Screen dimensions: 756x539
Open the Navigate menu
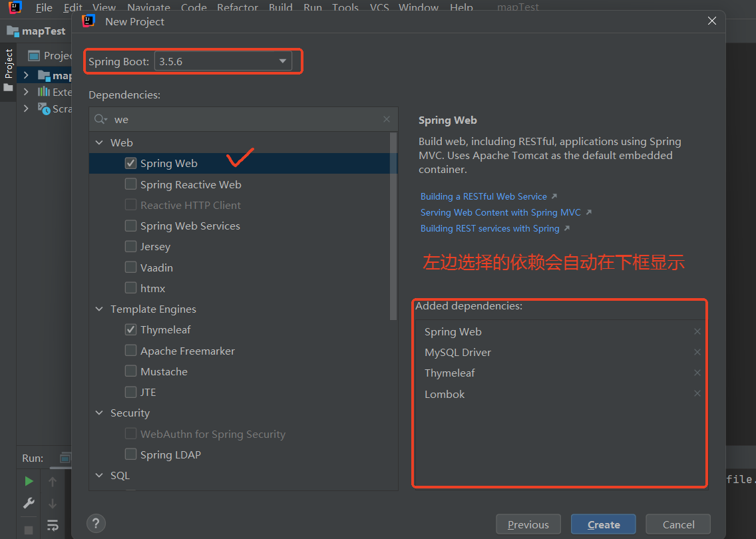pyautogui.click(x=148, y=8)
